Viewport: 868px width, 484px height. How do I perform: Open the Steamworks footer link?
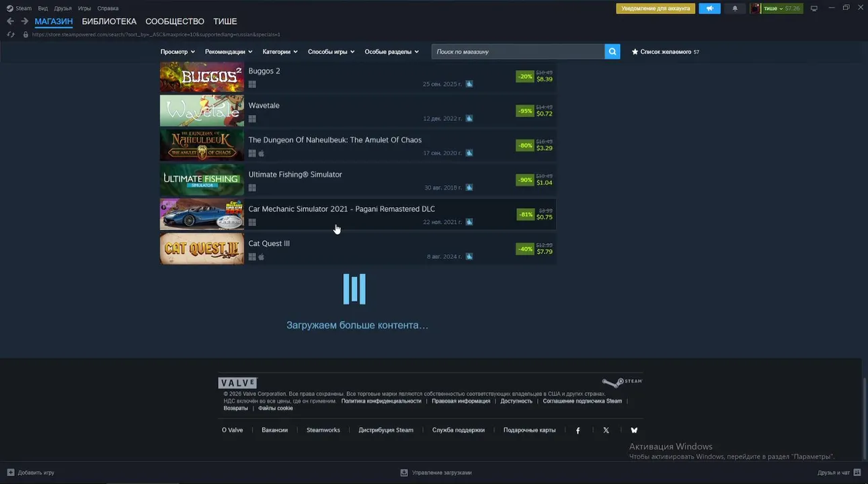[x=323, y=430]
